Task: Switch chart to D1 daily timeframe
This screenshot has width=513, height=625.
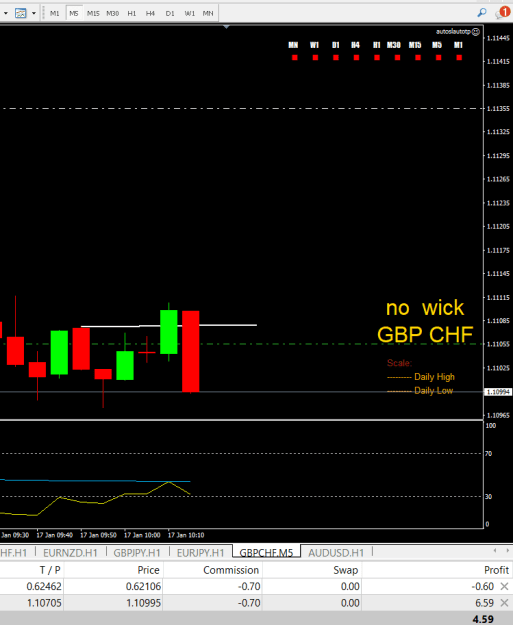Action: coord(170,13)
